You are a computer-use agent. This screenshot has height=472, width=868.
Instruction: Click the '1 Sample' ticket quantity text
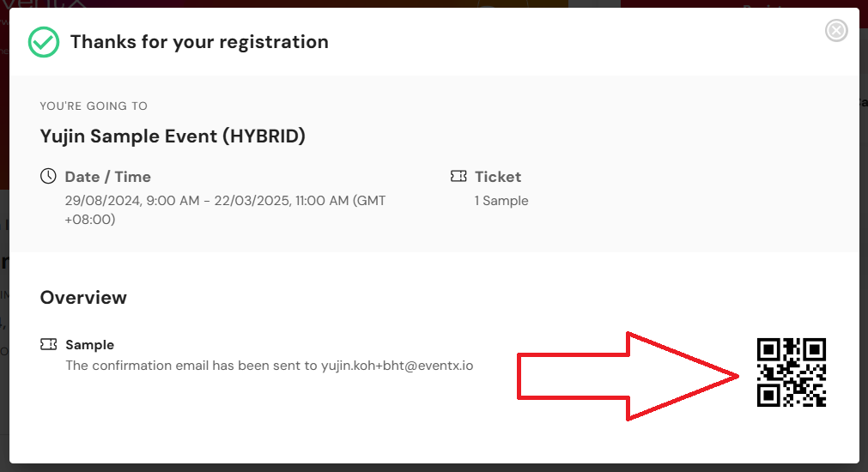(501, 201)
